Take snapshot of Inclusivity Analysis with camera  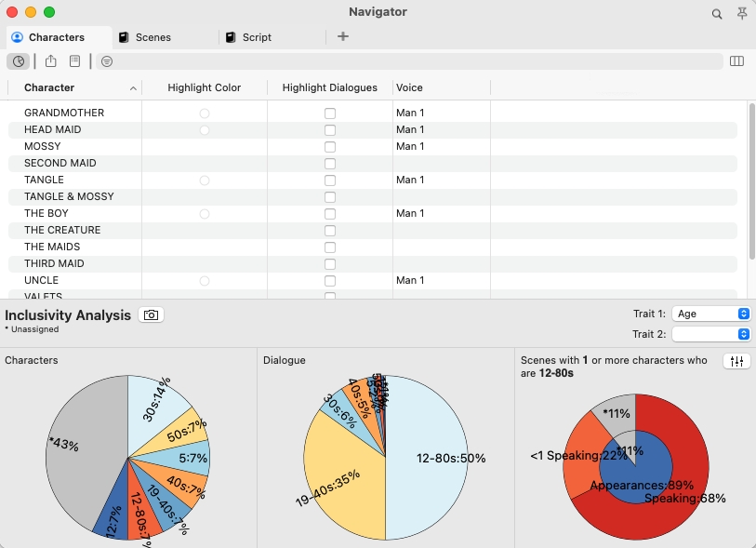pos(151,315)
